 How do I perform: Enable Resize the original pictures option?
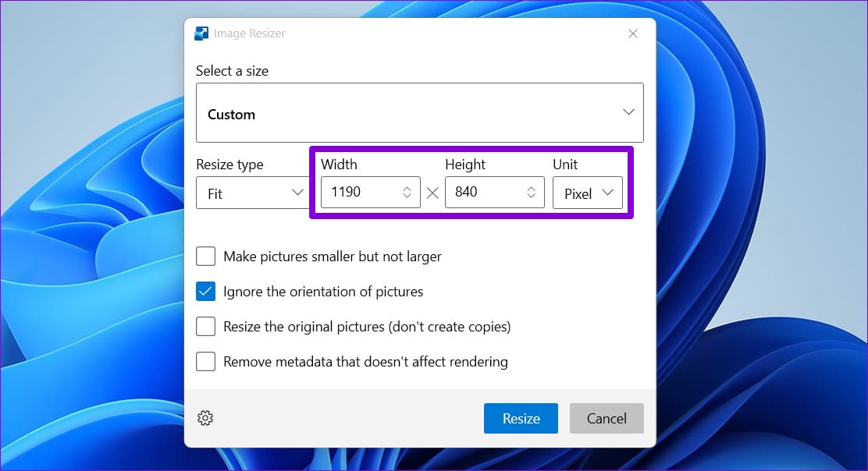[x=205, y=326]
